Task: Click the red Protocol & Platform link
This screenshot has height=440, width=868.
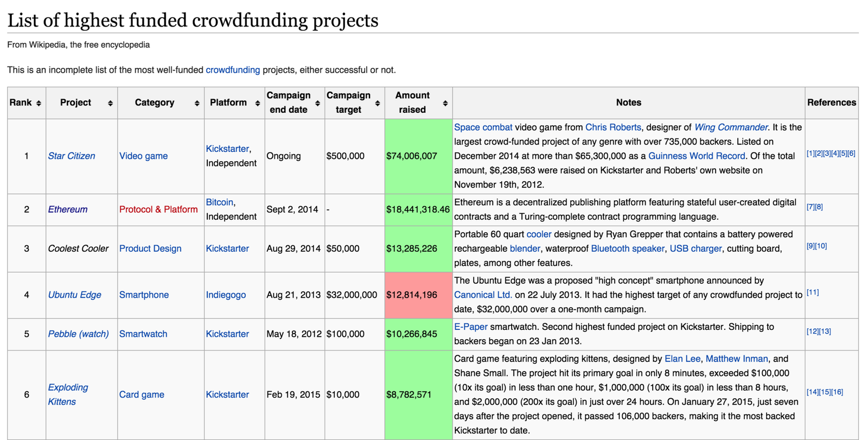Action: (x=158, y=209)
